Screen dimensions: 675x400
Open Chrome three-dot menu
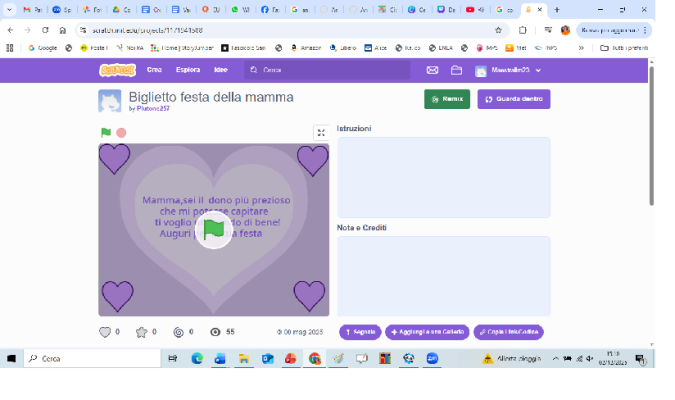(645, 30)
